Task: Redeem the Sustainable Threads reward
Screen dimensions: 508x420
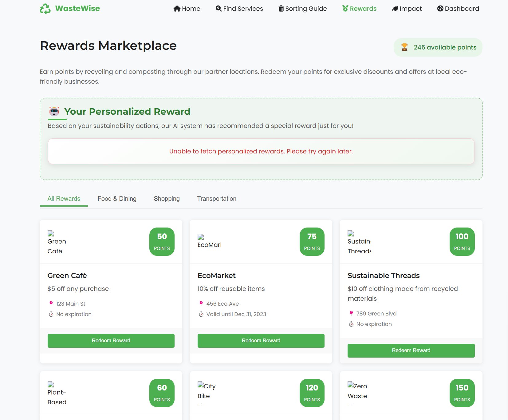Action: click(411, 351)
